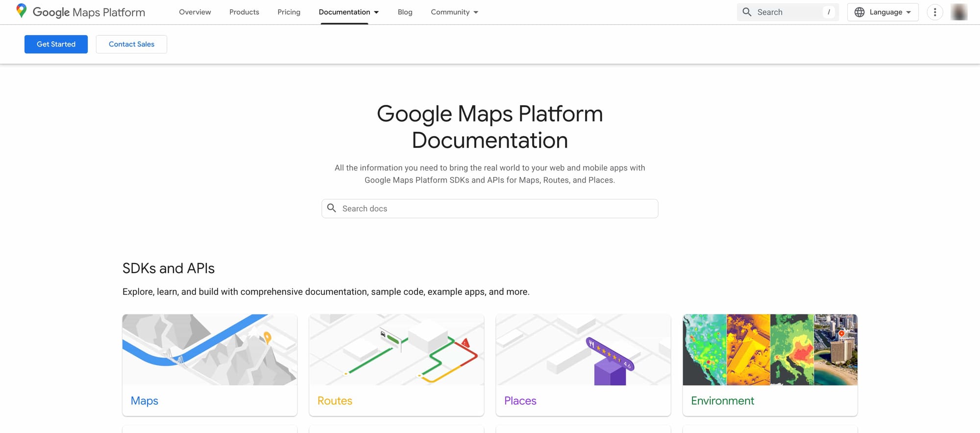Open the Routes documentation link

(335, 401)
